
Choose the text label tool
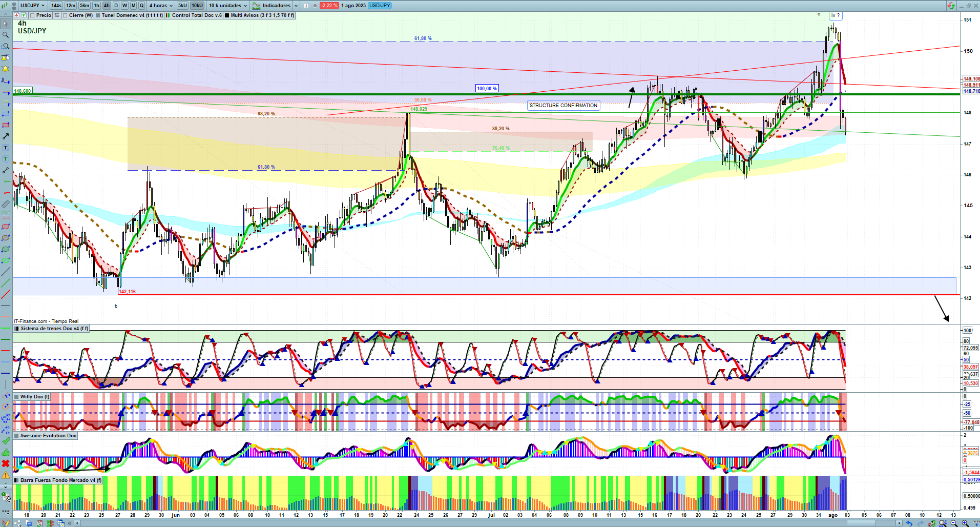tap(6, 148)
